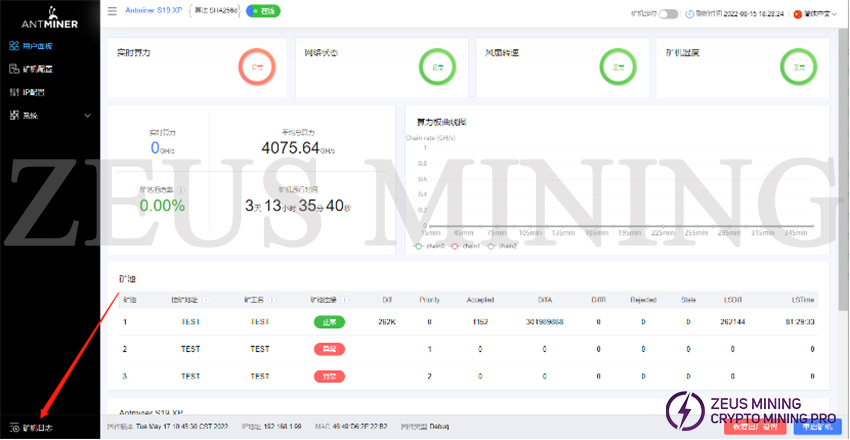Screen dimensions: 850x440
Task: Click the red real-time hashrate status ring
Action: (x=257, y=67)
